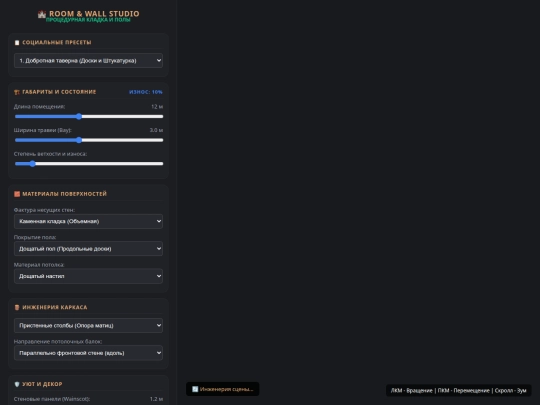Click the Уют и декор shield icon
This screenshot has width=540, height=405.
[x=17, y=384]
